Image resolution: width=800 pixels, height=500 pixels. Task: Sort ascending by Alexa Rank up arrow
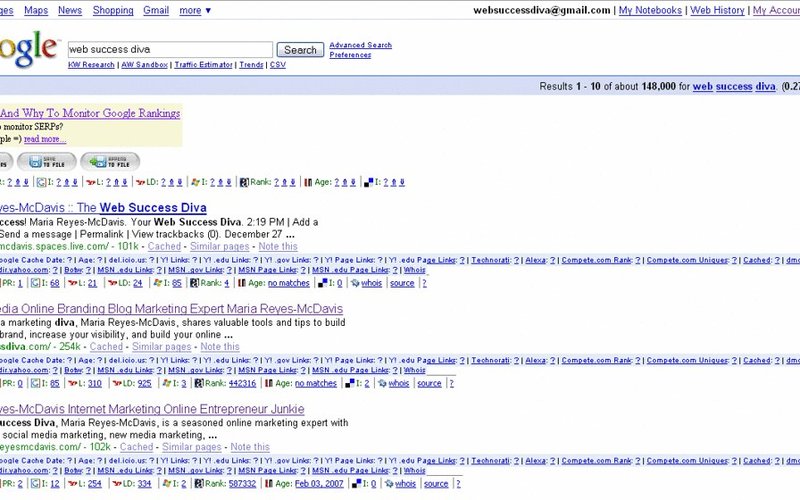pyautogui.click(x=285, y=182)
